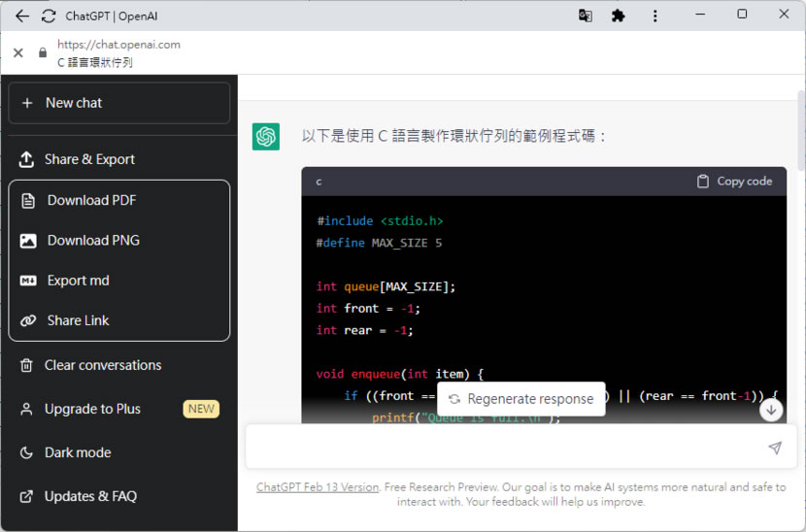Click the X stop-loading icon beside the URL
The height and width of the screenshot is (532, 806).
(x=18, y=52)
